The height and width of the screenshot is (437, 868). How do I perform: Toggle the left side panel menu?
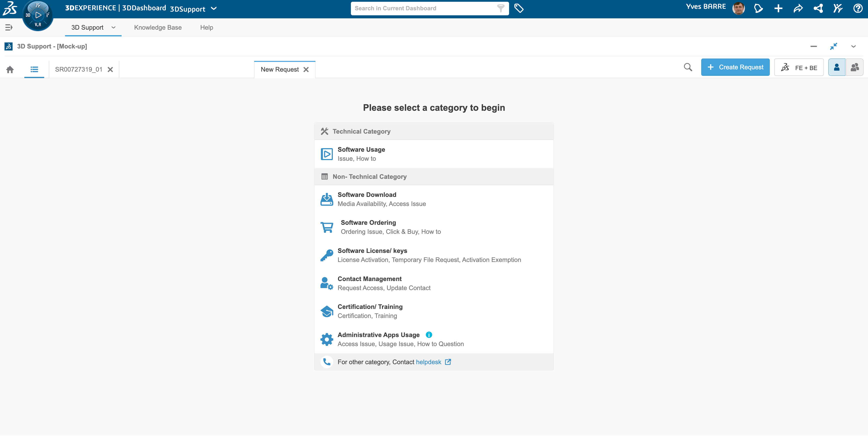pos(9,27)
